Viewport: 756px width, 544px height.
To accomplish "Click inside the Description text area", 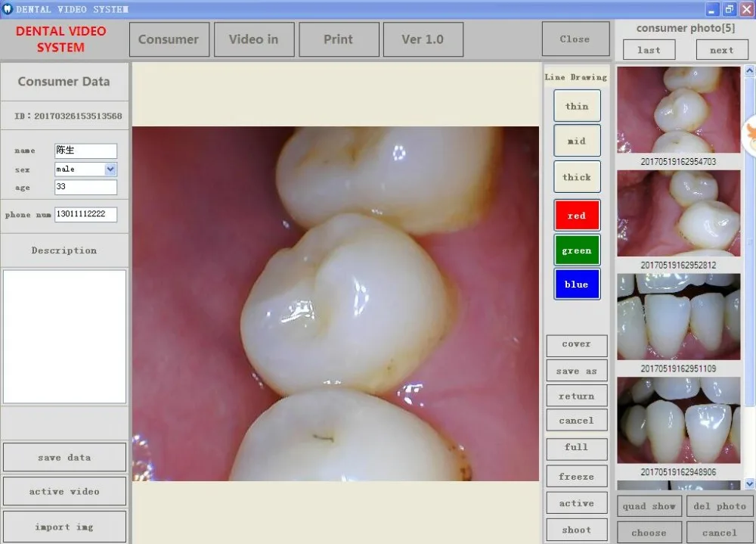I will (64, 337).
